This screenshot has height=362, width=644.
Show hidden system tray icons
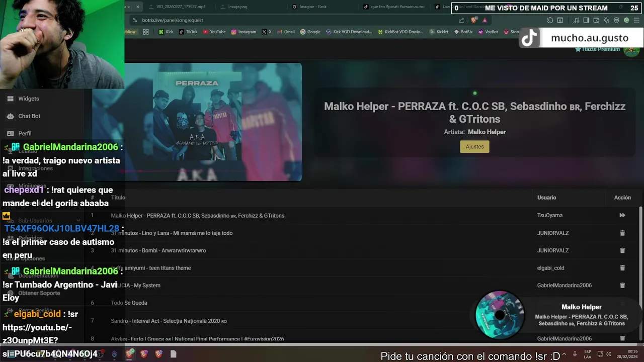click(x=564, y=354)
